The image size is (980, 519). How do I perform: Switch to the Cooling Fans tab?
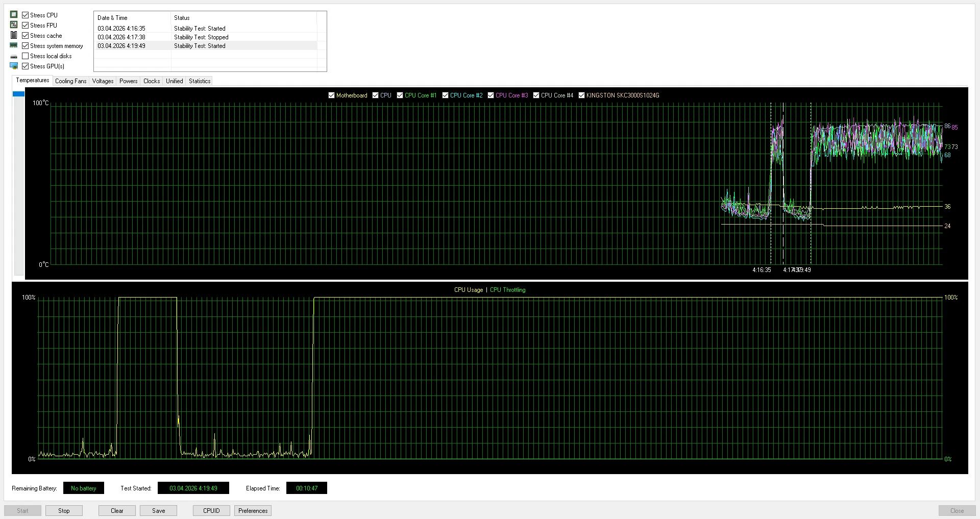[x=70, y=81]
